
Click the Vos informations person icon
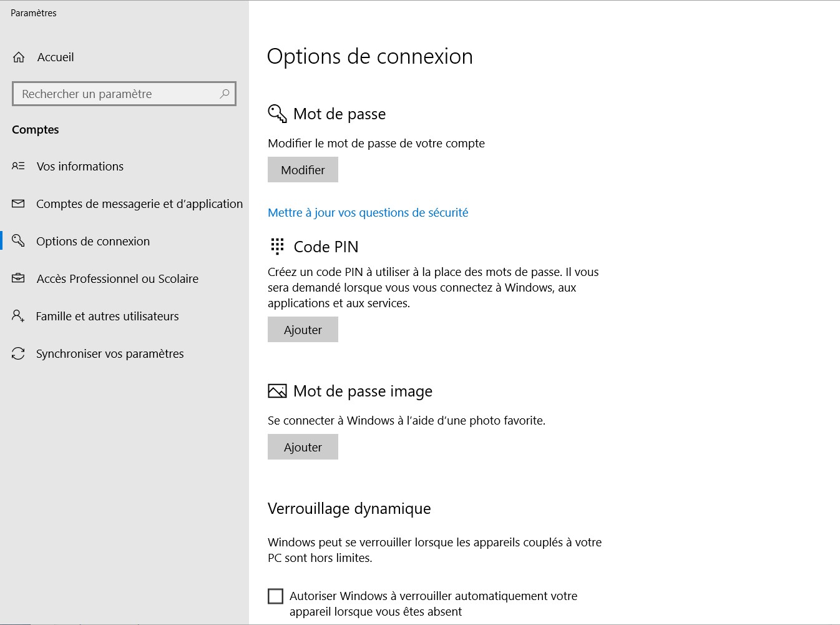[x=18, y=166]
